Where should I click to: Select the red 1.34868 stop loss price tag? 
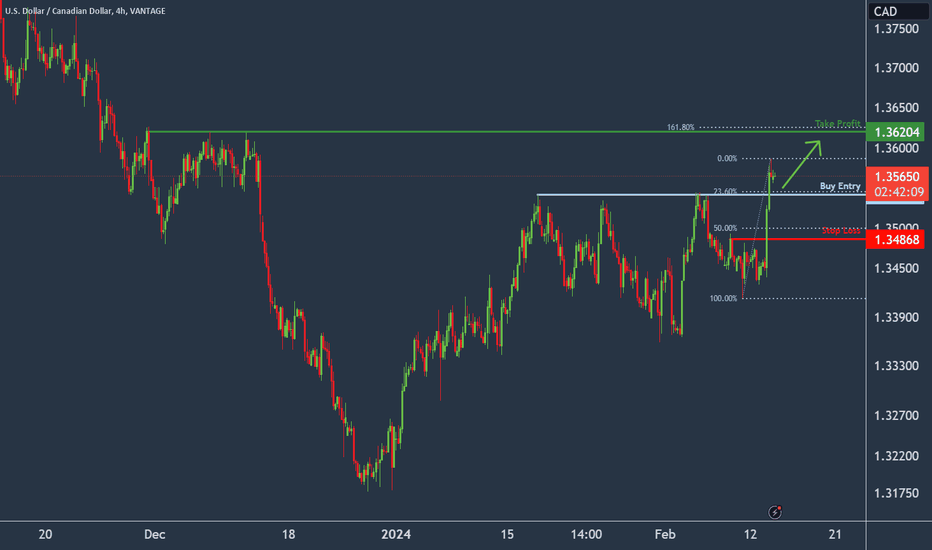(895, 240)
